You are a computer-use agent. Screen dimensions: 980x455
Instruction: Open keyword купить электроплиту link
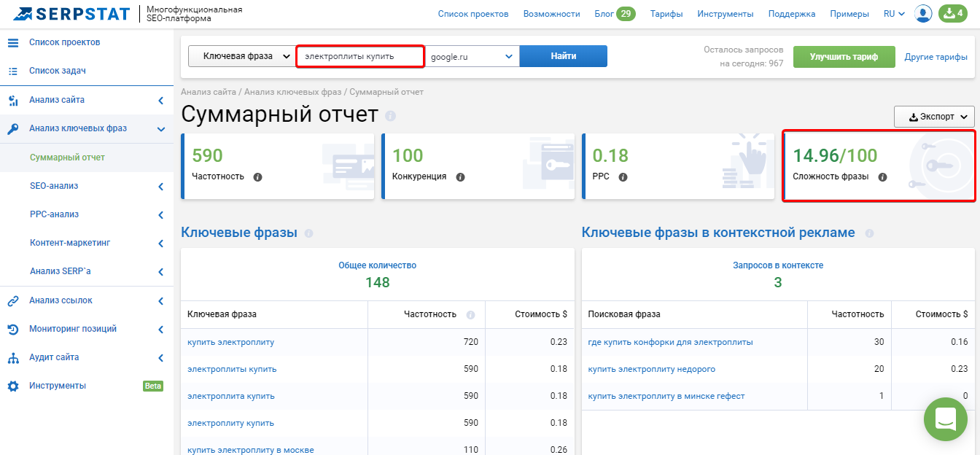tap(230, 342)
